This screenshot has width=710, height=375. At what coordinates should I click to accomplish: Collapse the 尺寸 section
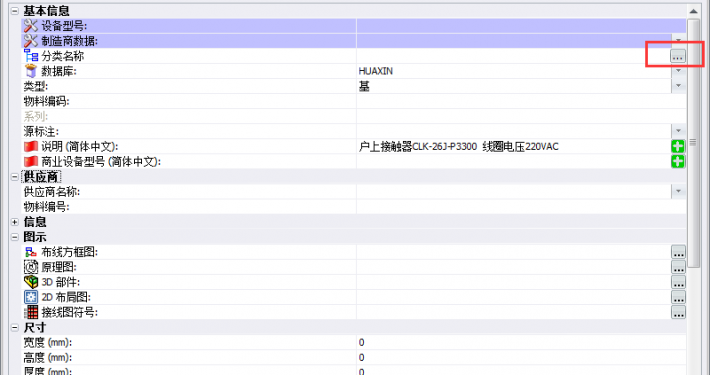15,327
